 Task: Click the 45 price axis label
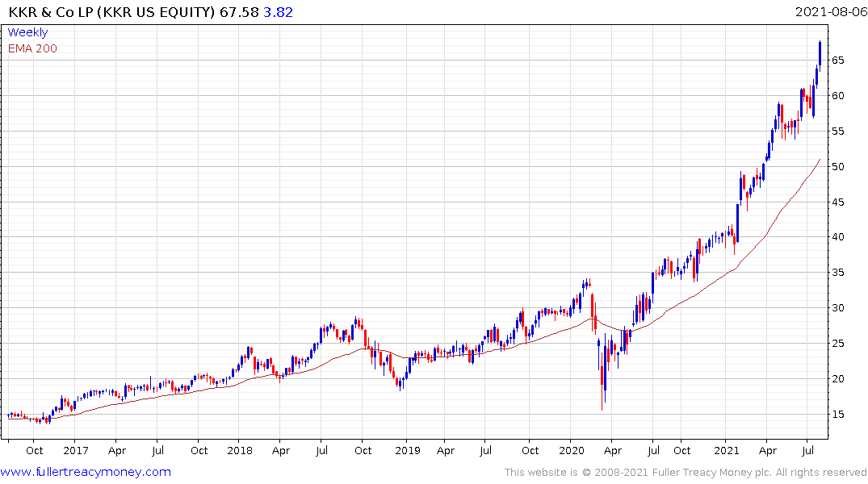click(x=837, y=202)
